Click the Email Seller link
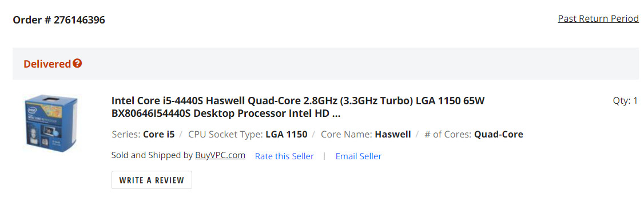The width and height of the screenshot is (644, 216). click(359, 156)
